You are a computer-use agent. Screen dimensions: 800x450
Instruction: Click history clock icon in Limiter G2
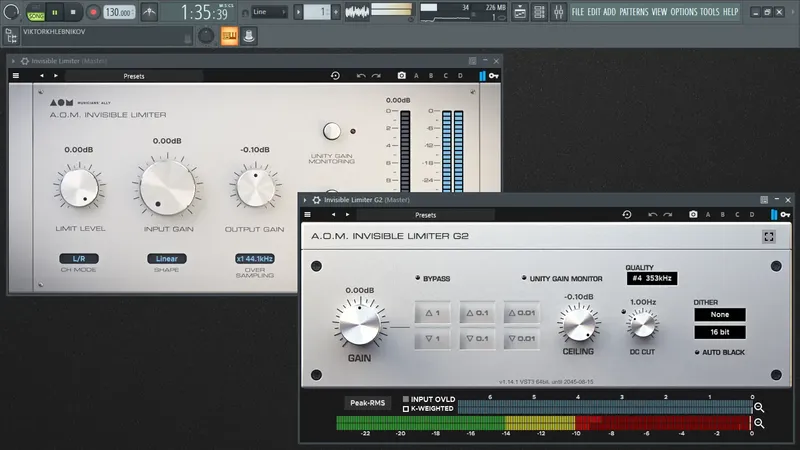pyautogui.click(x=627, y=214)
